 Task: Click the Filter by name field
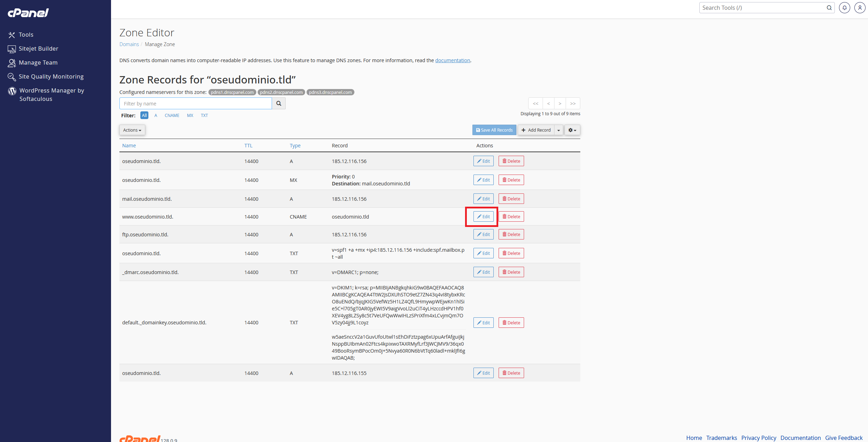point(196,103)
